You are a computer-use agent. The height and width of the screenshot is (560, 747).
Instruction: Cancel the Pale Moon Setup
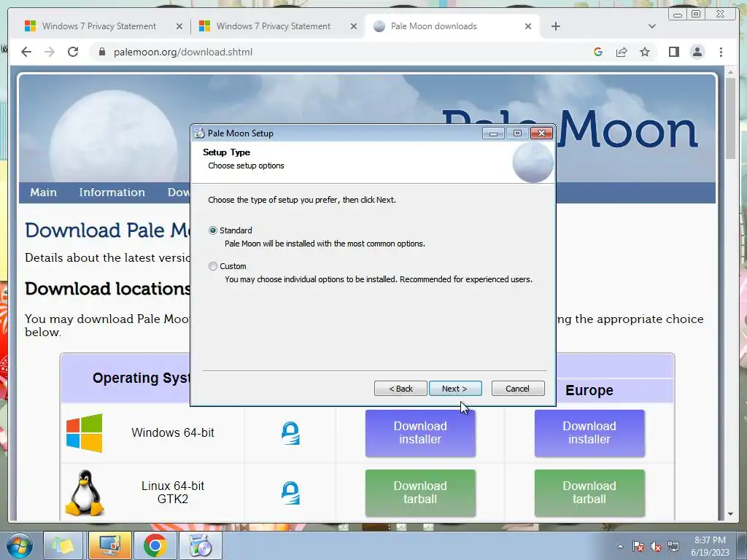(x=518, y=389)
